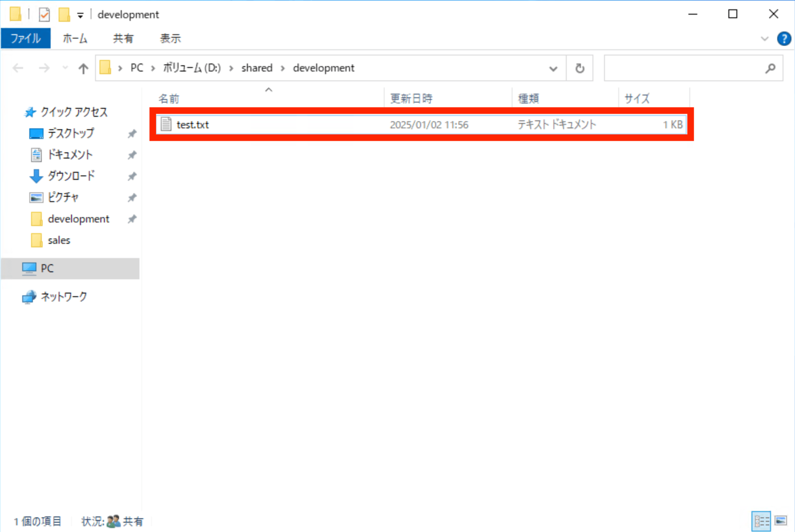Close the development window
The height and width of the screenshot is (532, 795).
click(773, 14)
